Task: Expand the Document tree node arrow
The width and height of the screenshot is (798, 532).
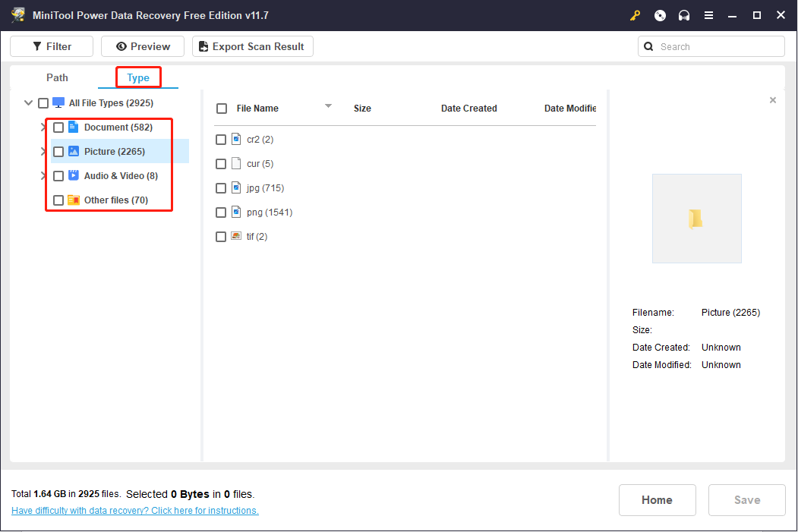Action: click(43, 127)
